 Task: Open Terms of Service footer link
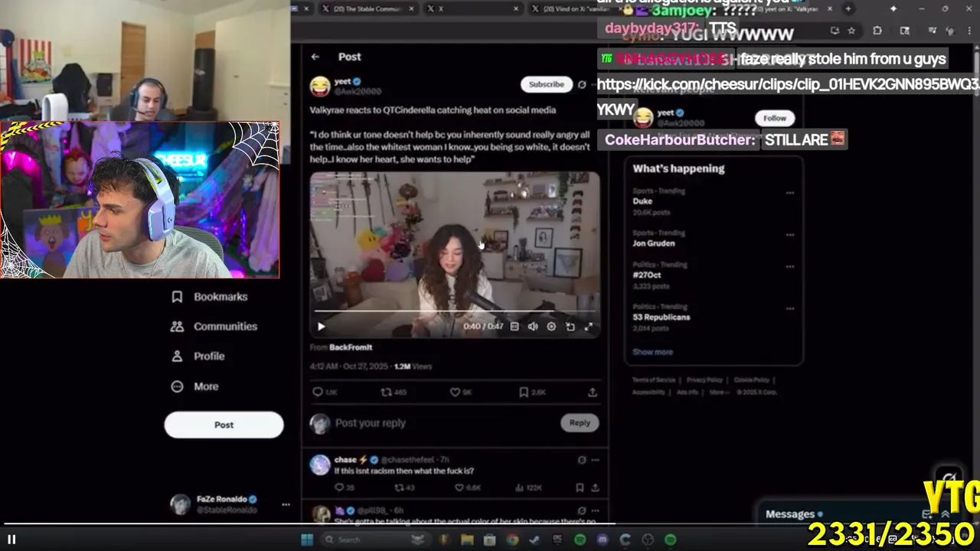point(654,380)
